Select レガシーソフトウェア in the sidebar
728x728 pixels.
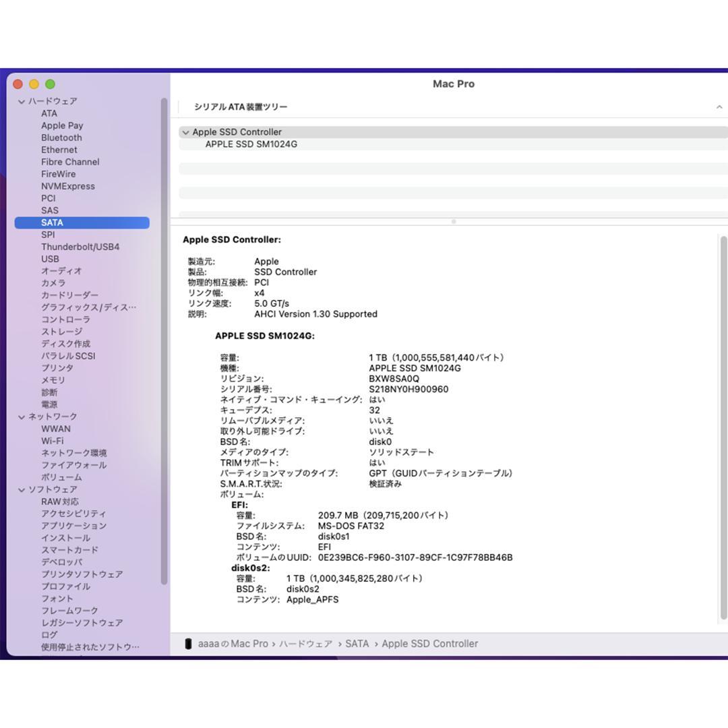click(82, 623)
